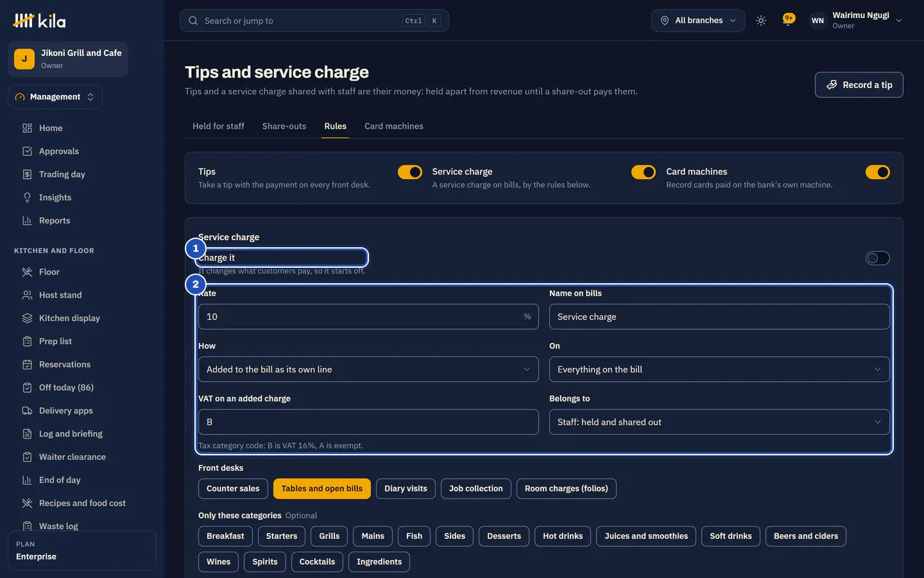Click the Insights lightbulb icon
The height and width of the screenshot is (578, 924).
click(x=27, y=197)
